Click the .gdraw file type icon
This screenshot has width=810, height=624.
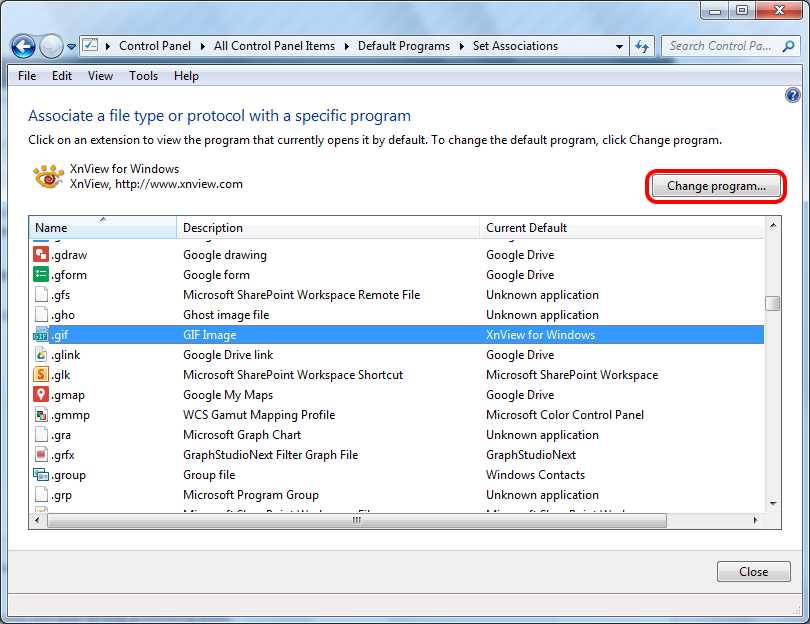[x=41, y=254]
